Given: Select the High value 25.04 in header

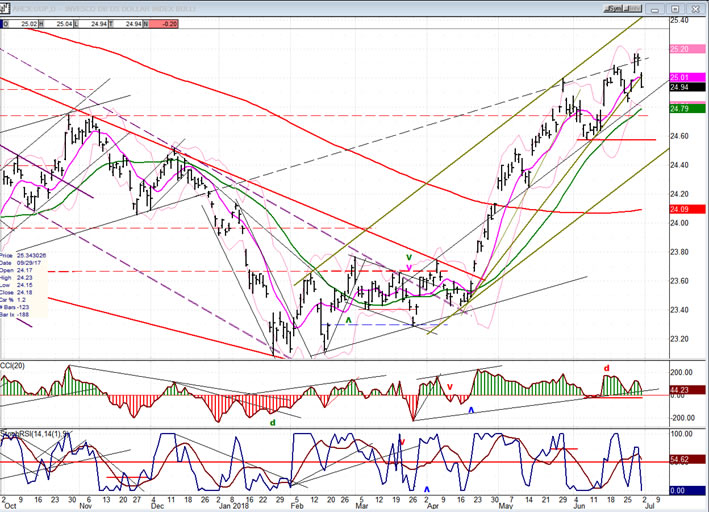Looking at the screenshot, I should click(x=59, y=24).
